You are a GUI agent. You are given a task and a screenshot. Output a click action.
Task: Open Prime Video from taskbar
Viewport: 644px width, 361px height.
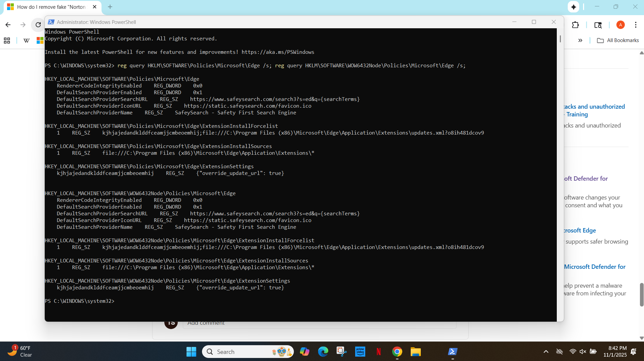360,352
